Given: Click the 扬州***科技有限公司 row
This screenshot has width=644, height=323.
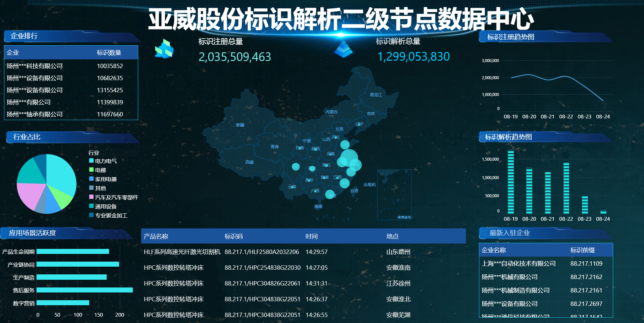Looking at the screenshot, I should (x=71, y=66).
